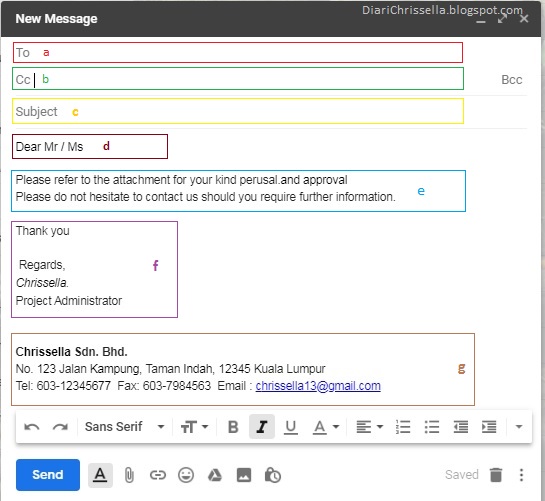Open the Sans Serif font dropdown
545x501 pixels.
tap(124, 427)
